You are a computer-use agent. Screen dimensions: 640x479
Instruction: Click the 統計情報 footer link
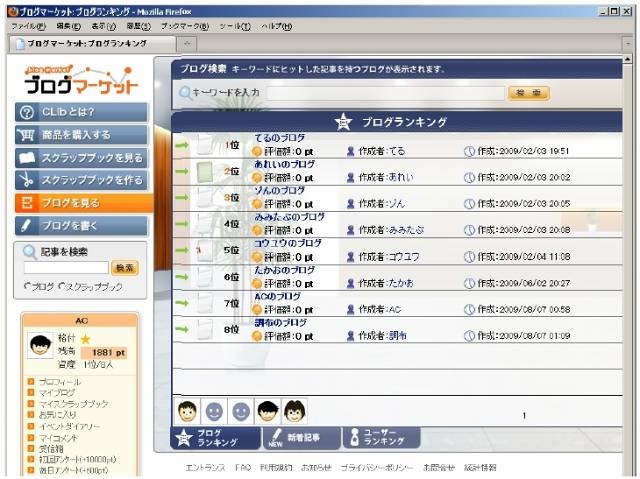pos(480,468)
